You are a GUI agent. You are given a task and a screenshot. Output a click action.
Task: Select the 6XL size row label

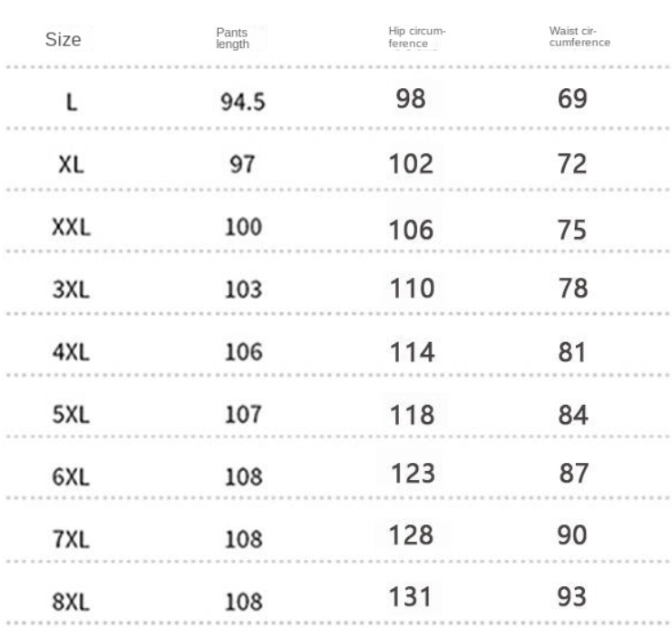tap(72, 476)
